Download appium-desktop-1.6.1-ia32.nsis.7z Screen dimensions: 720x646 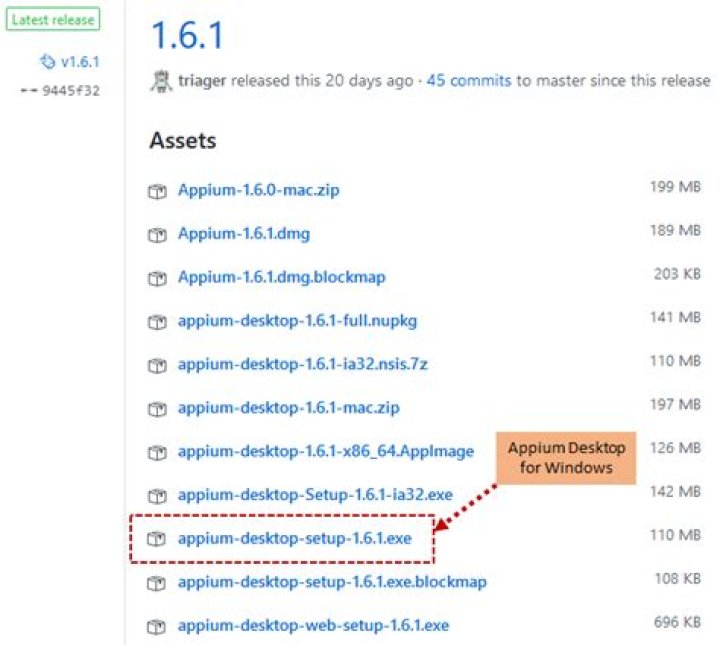[x=303, y=364]
